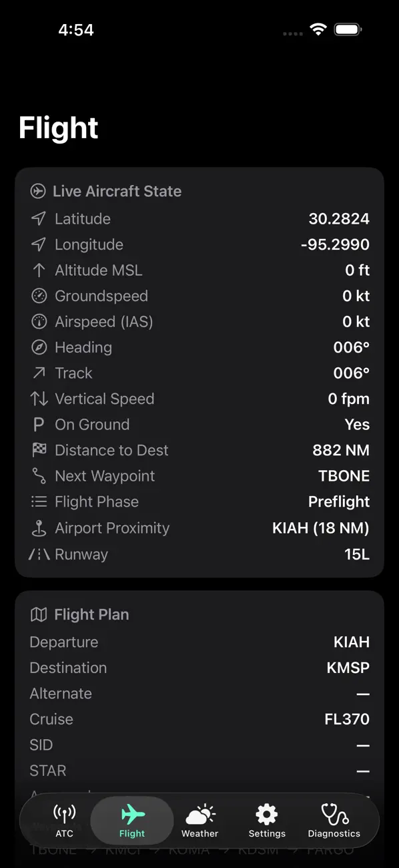Tap the Live Aircraft State airplane icon
This screenshot has width=399, height=868.
tap(38, 191)
